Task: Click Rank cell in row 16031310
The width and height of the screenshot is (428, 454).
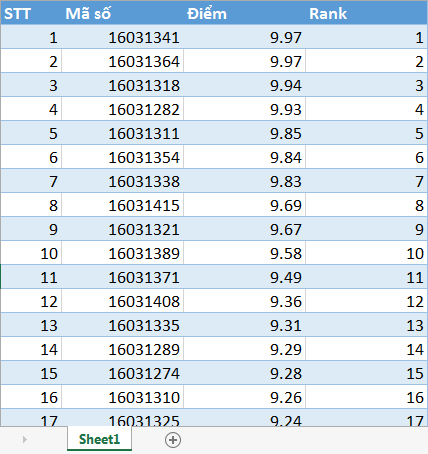Action: coord(366,397)
